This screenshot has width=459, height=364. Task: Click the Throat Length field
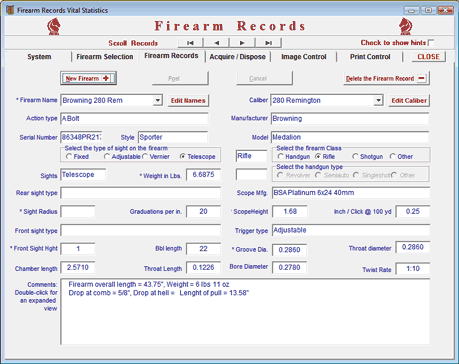point(203,267)
